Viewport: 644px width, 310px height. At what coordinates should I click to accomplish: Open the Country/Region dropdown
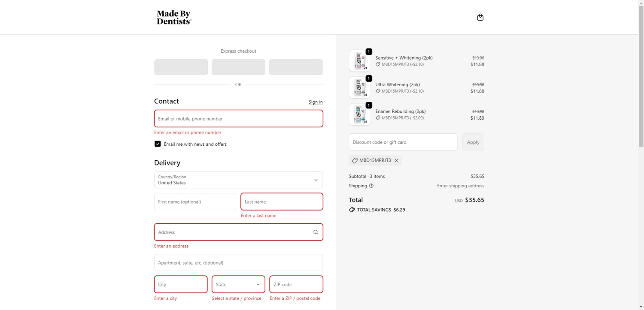(238, 180)
